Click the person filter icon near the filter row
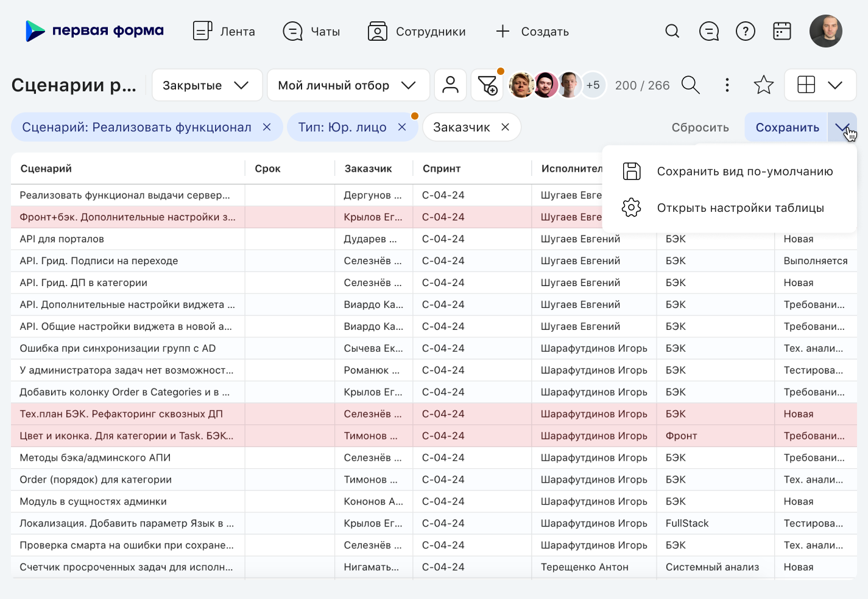This screenshot has height=599, width=868. coord(450,85)
